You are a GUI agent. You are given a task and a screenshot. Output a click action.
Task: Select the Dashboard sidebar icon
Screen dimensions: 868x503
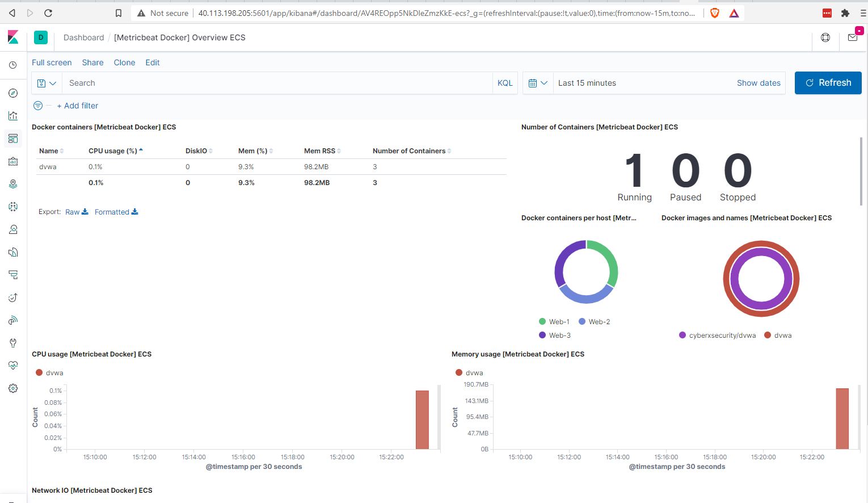pyautogui.click(x=13, y=139)
